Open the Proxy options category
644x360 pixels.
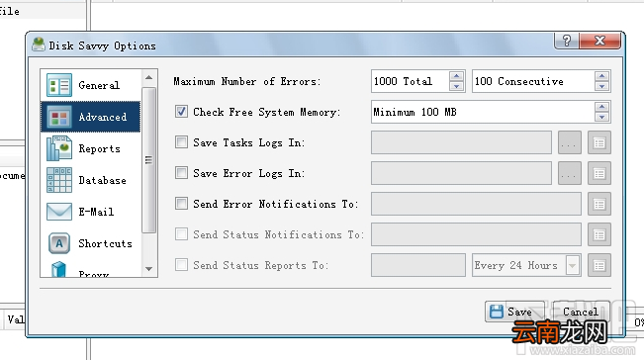90,269
